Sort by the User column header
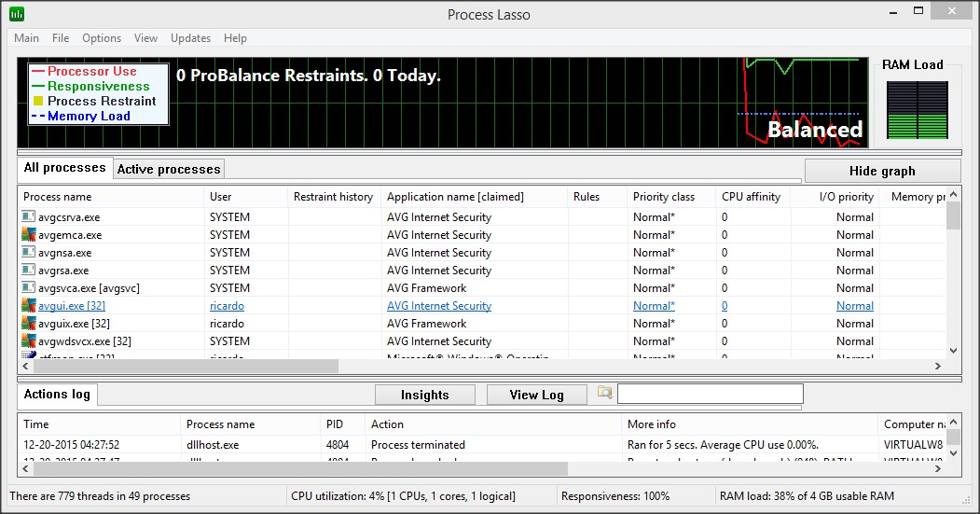Viewport: 980px width, 514px height. [245, 196]
